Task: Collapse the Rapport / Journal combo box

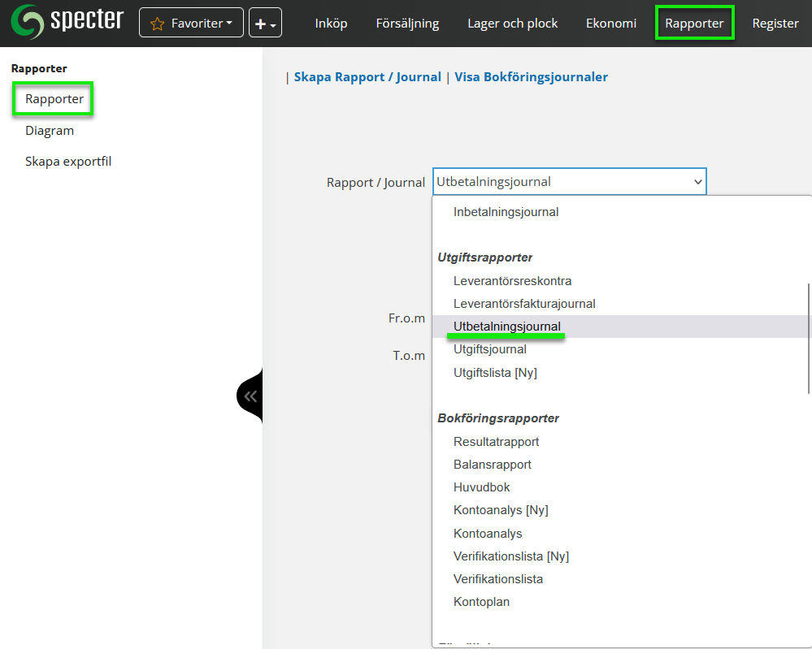Action: (x=569, y=182)
